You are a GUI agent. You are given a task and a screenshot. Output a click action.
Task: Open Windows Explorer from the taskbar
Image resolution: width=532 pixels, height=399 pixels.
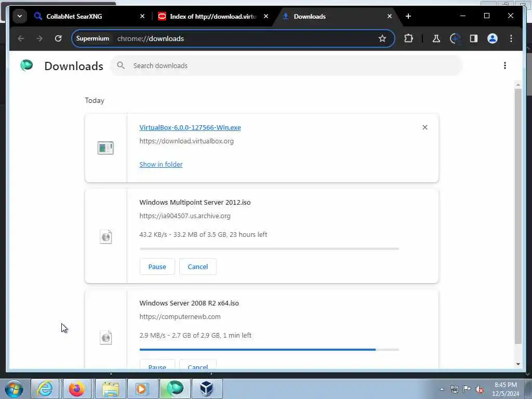pyautogui.click(x=111, y=389)
